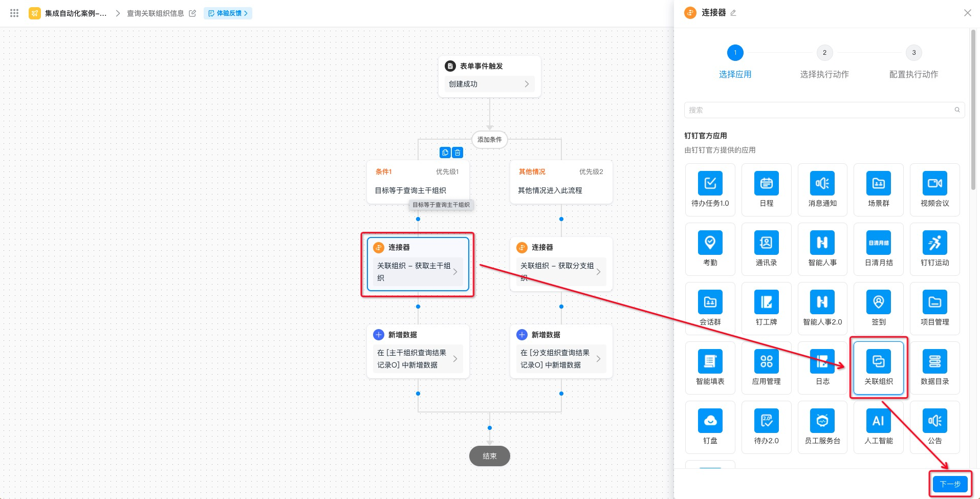Select the 视频会议 app
The height and width of the screenshot is (499, 980).
pyautogui.click(x=935, y=190)
